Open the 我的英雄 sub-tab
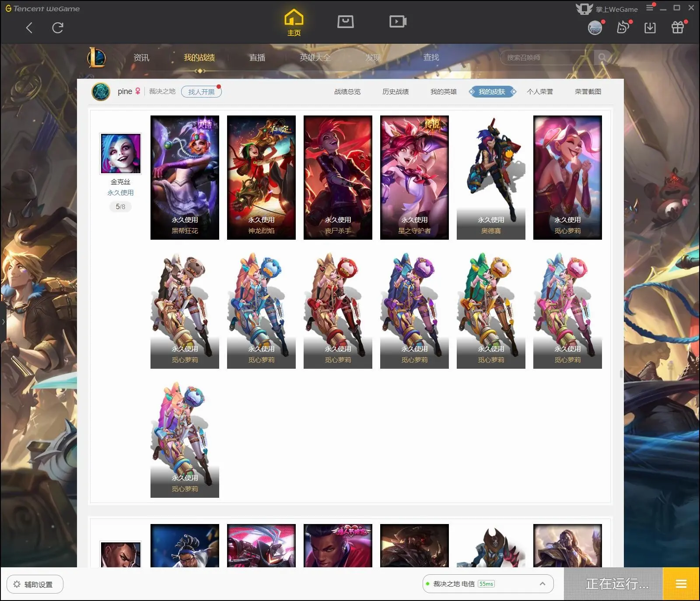 tap(444, 91)
